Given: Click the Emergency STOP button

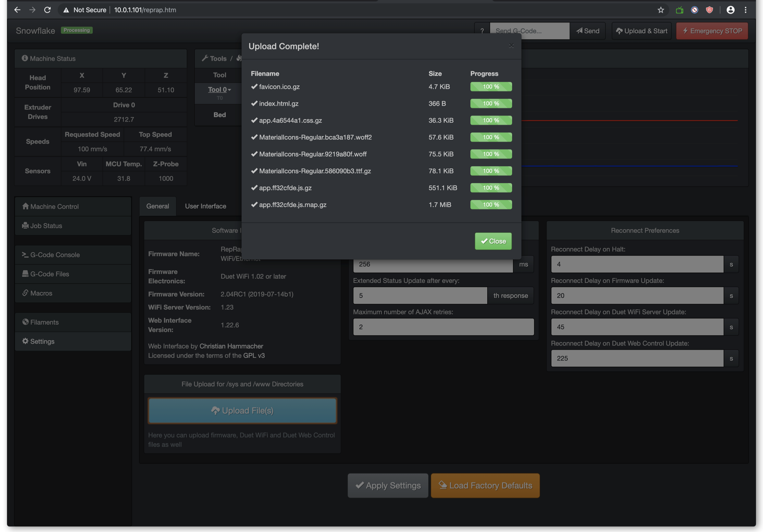Looking at the screenshot, I should (x=712, y=31).
